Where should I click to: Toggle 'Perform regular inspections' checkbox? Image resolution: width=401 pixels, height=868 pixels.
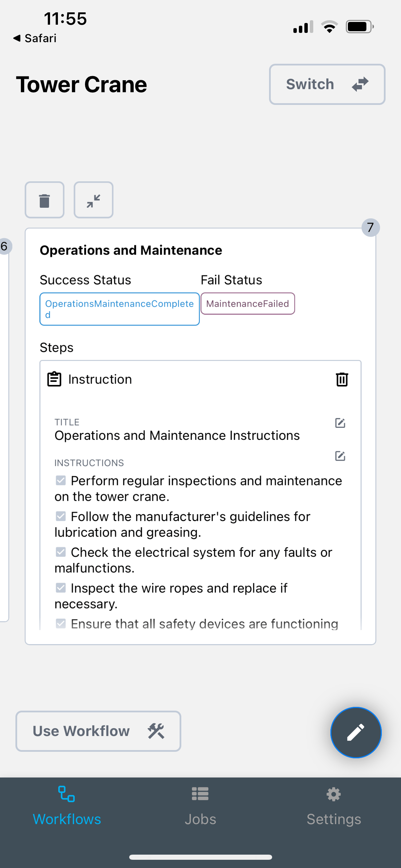(61, 481)
